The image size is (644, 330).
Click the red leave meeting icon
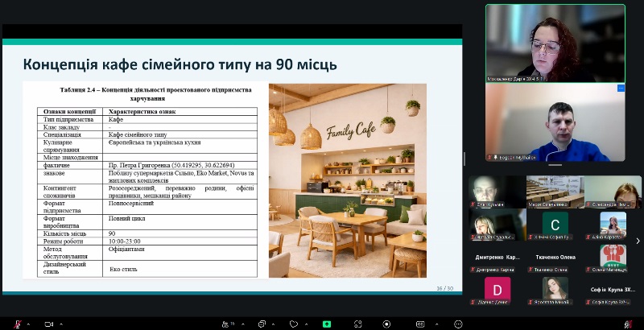628,324
